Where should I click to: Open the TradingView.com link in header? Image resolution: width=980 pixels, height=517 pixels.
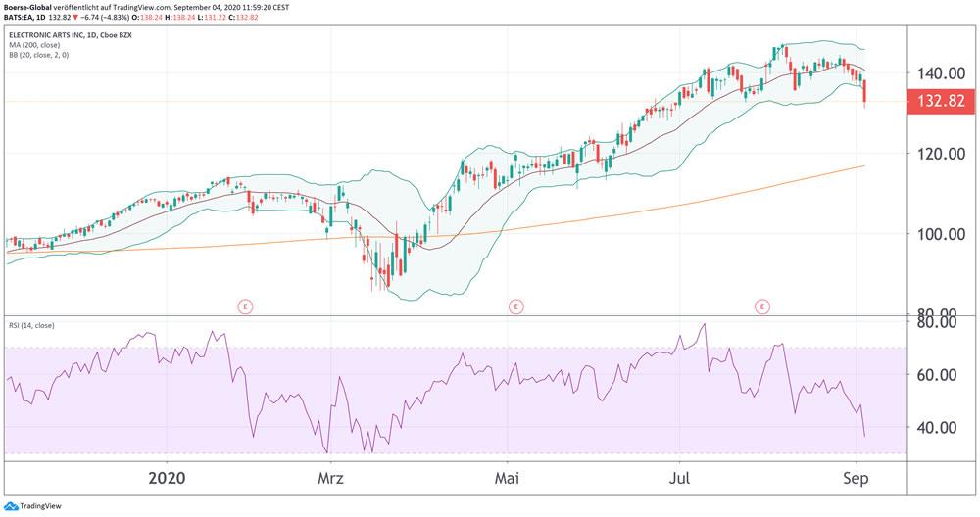141,8
